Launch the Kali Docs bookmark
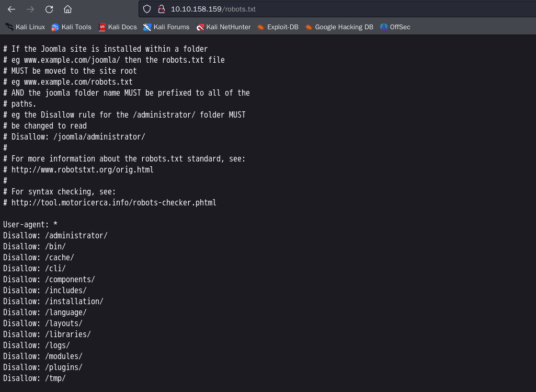Viewport: 536px width, 392px height. click(x=118, y=27)
